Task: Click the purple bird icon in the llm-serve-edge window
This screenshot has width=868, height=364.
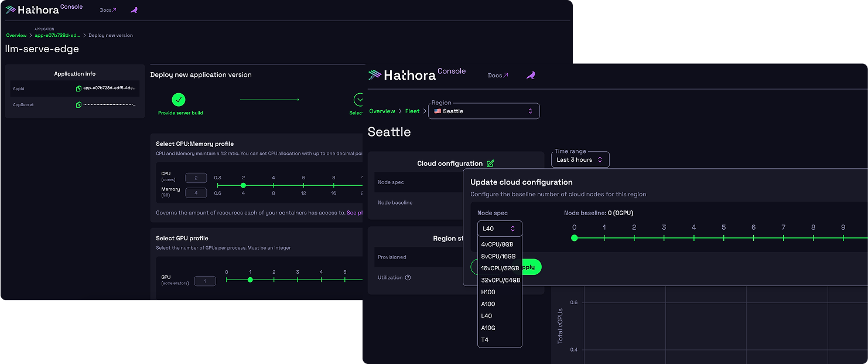Action: coord(134,10)
